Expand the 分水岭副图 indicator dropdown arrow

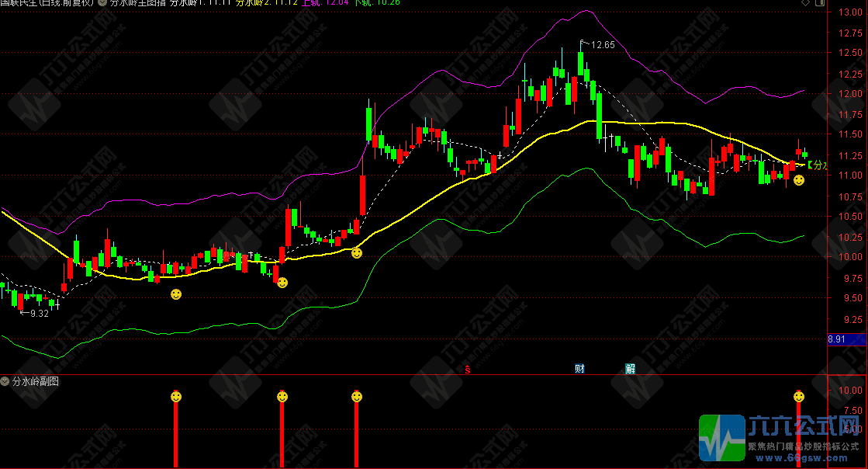(5, 381)
